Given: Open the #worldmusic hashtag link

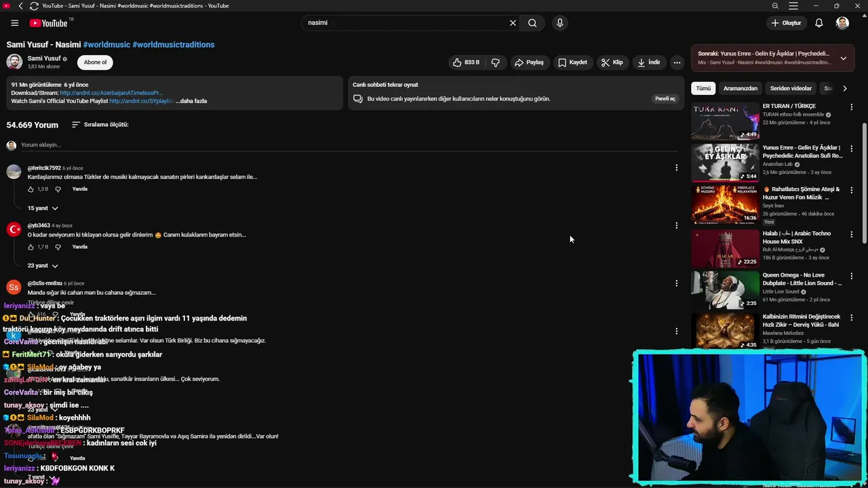Looking at the screenshot, I should (x=106, y=45).
